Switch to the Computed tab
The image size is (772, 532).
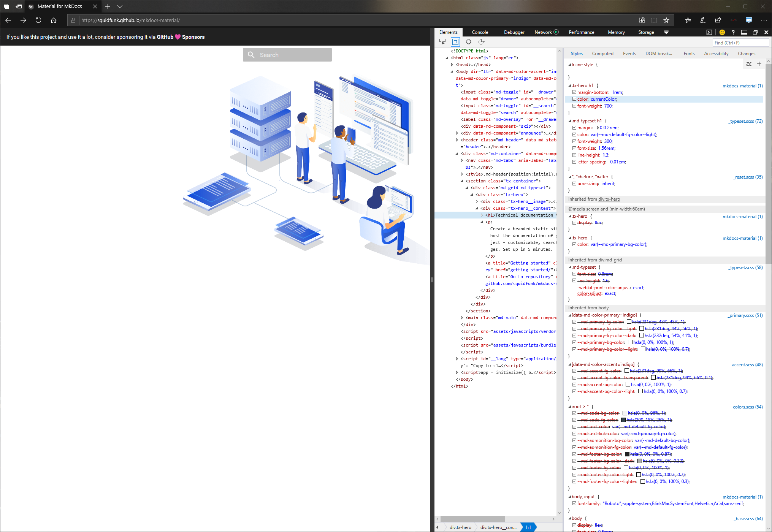[x=603, y=53]
